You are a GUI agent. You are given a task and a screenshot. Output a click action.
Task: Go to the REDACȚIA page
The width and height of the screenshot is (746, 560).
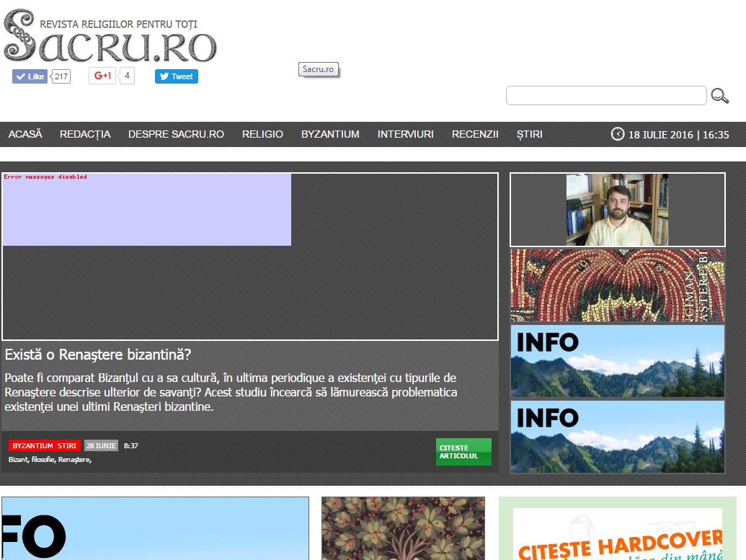click(85, 134)
